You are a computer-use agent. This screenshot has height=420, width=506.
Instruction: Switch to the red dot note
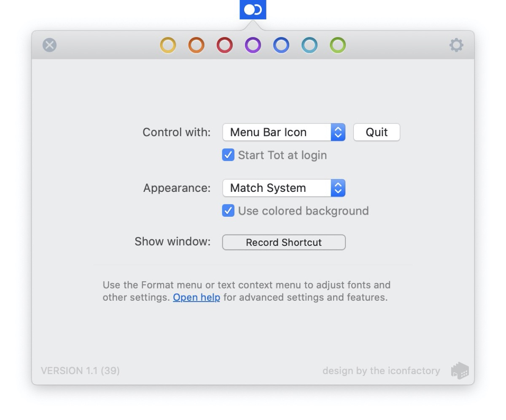[x=225, y=45]
